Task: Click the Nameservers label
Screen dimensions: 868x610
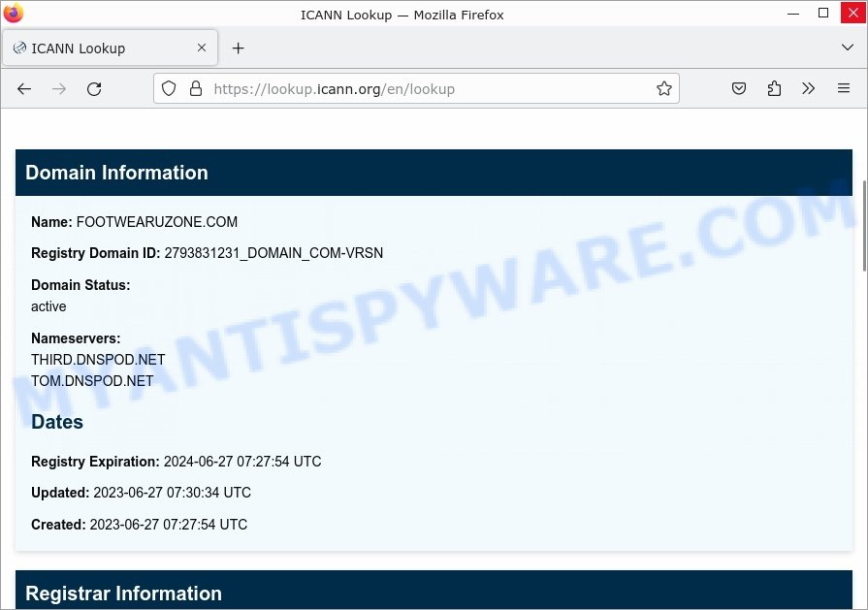Action: pyautogui.click(x=76, y=338)
